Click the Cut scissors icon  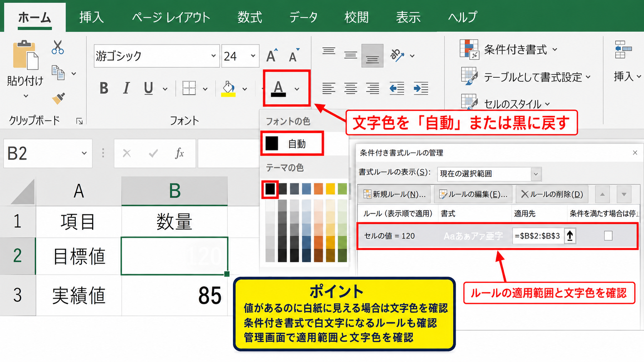[58, 47]
